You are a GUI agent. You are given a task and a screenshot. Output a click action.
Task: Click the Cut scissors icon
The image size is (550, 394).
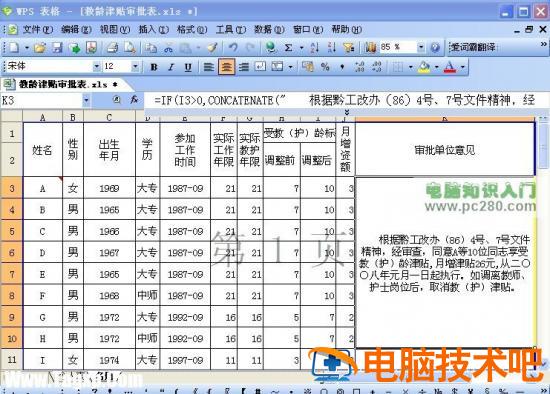point(168,47)
